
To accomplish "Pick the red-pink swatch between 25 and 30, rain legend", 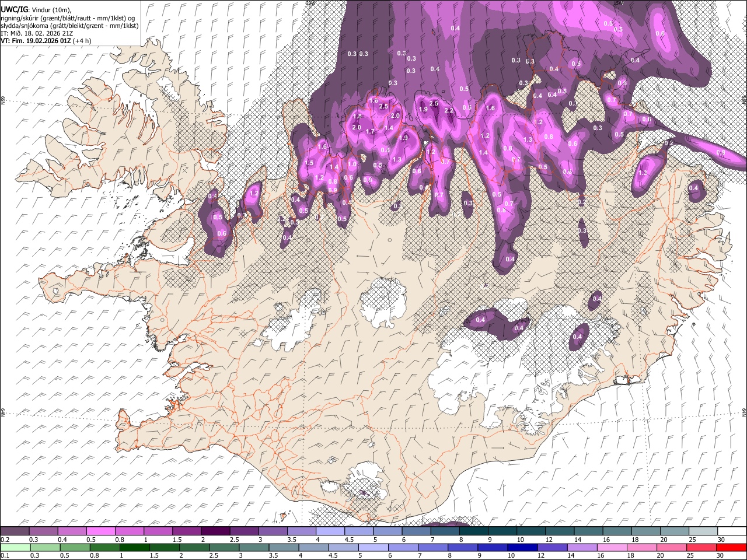I will [701, 547].
